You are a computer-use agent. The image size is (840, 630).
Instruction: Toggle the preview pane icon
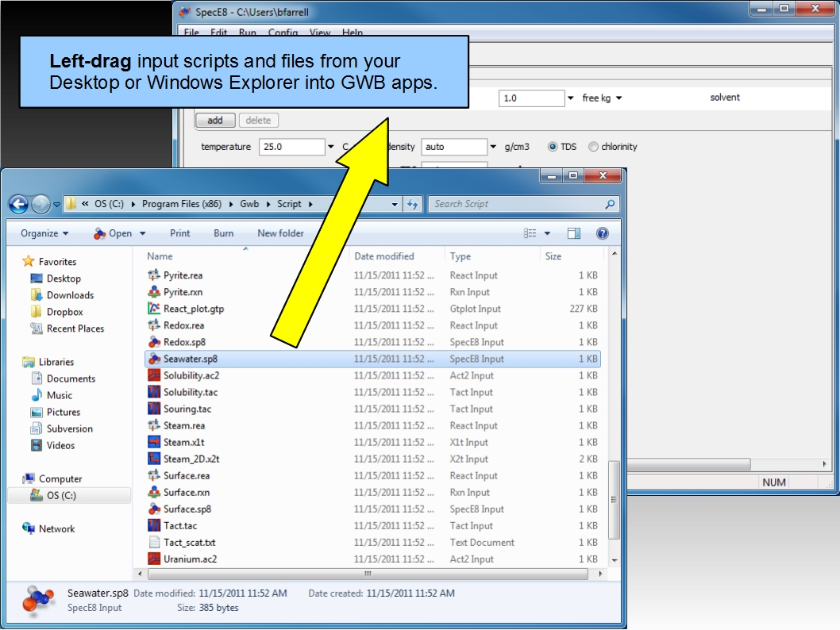click(x=574, y=233)
